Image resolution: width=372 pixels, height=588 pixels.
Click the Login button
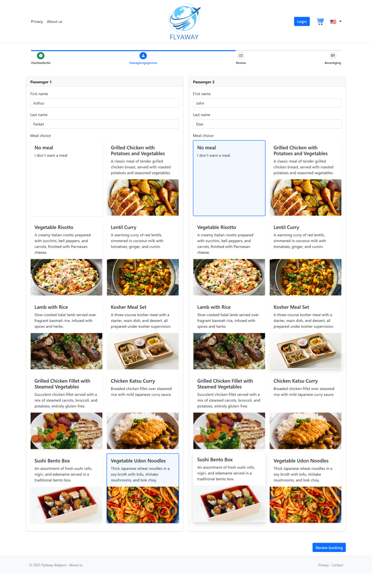pos(302,22)
